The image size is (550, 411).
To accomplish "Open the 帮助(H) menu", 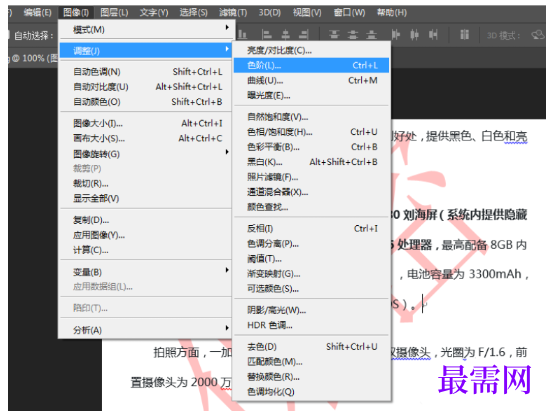I will pyautogui.click(x=392, y=13).
